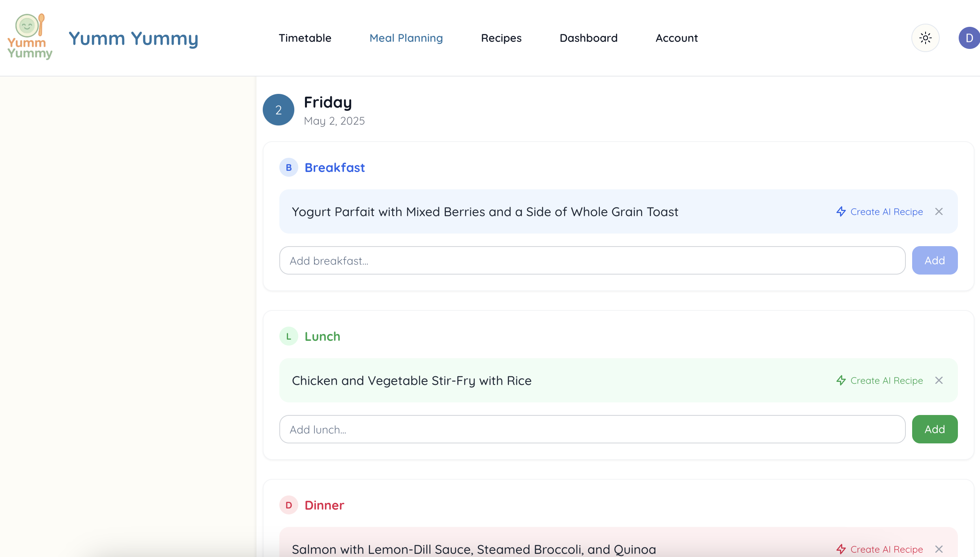980x557 pixels.
Task: Click the Breakfast B badge icon
Action: pos(288,168)
